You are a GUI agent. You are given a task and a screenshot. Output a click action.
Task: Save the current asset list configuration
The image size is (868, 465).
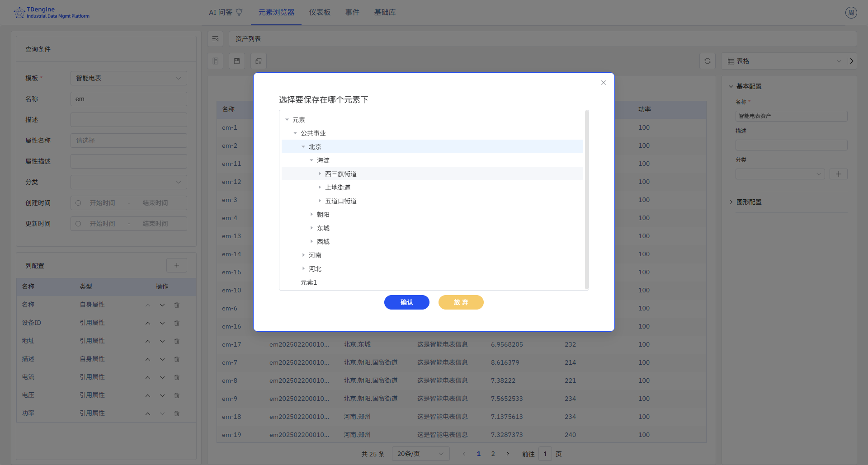click(237, 61)
